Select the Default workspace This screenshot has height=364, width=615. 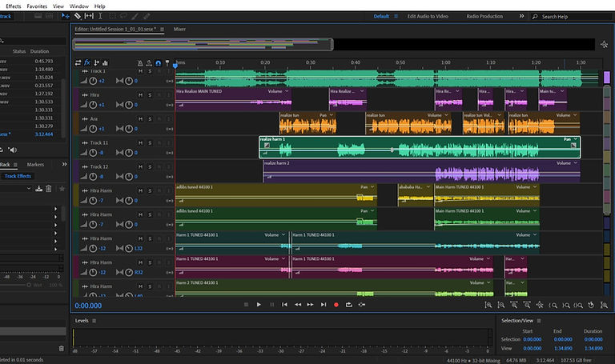pos(381,16)
